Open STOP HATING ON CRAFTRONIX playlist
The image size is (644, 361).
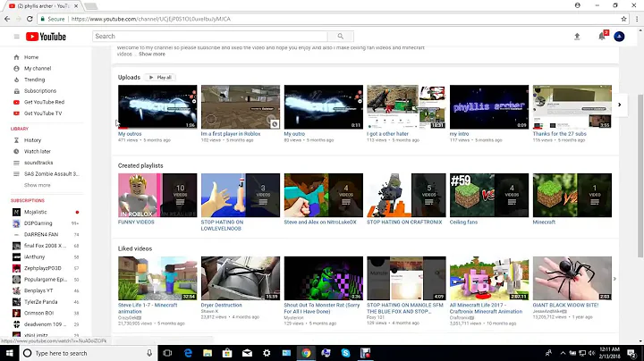click(x=406, y=195)
